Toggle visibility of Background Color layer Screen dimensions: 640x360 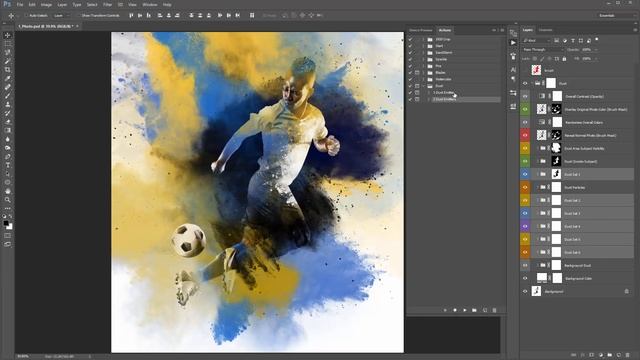(x=525, y=278)
